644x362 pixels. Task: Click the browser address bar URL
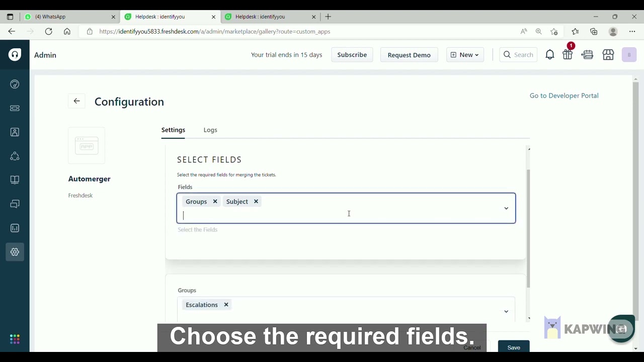215,31
